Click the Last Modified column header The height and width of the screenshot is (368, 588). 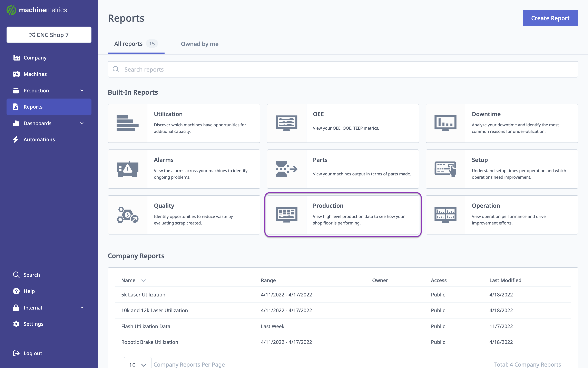[x=505, y=280]
